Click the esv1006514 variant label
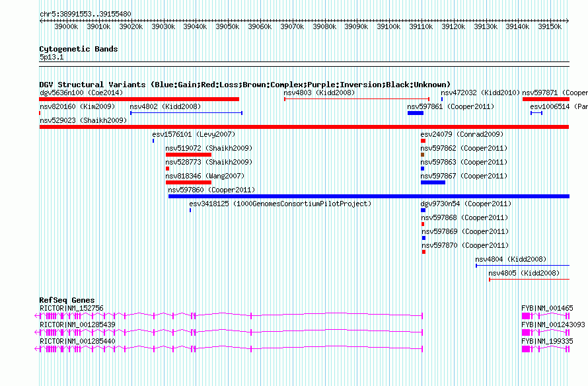Image resolution: width=588 pixels, height=386 pixels. (x=559, y=106)
